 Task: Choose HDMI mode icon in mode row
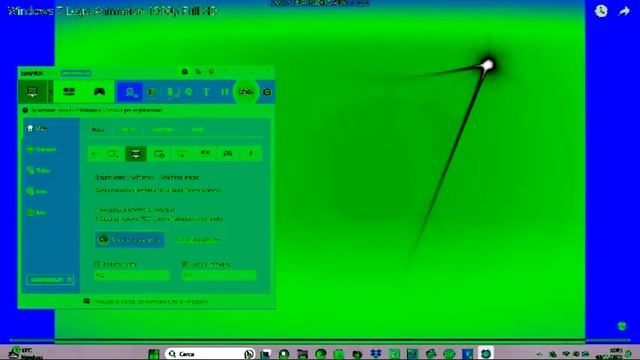pos(205,153)
